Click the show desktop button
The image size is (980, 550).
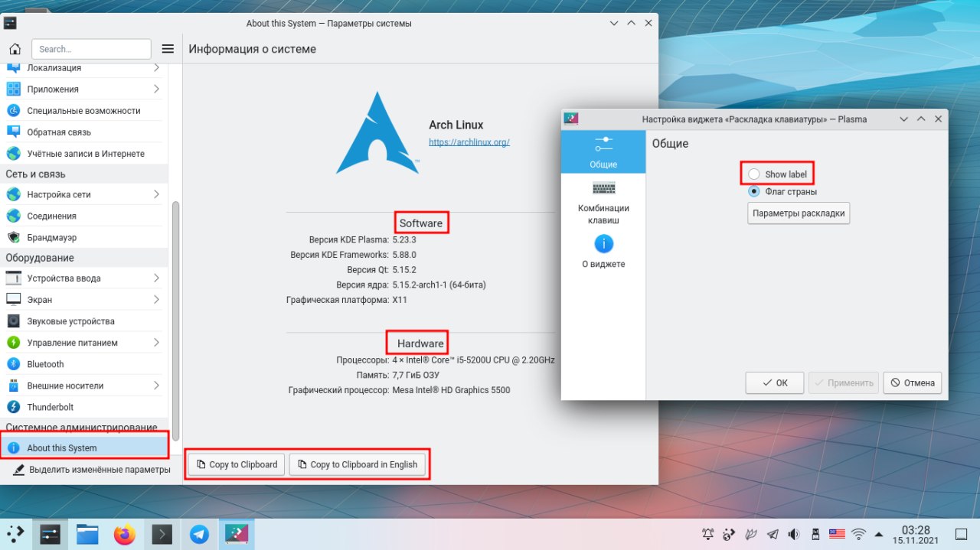[x=961, y=534]
